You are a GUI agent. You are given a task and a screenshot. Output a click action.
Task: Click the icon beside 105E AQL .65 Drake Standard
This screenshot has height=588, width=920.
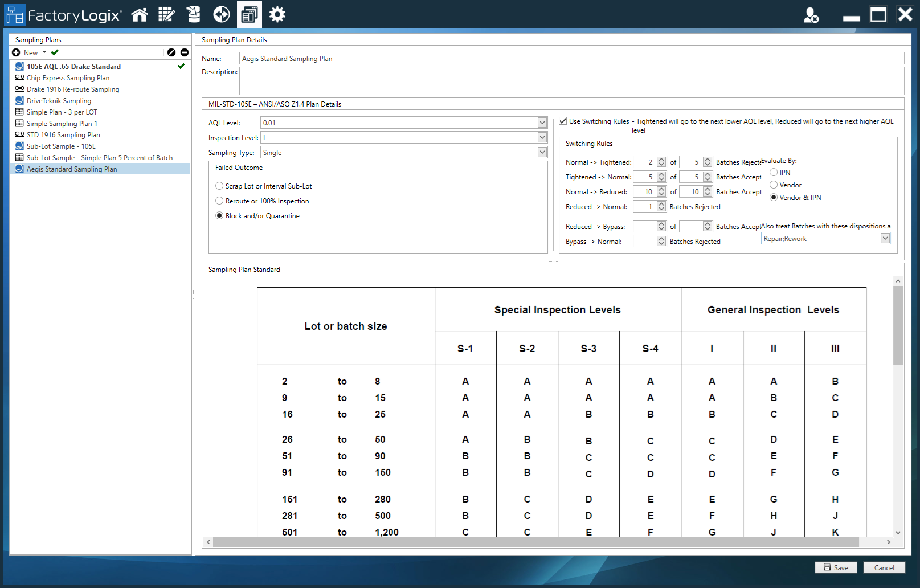tap(19, 66)
